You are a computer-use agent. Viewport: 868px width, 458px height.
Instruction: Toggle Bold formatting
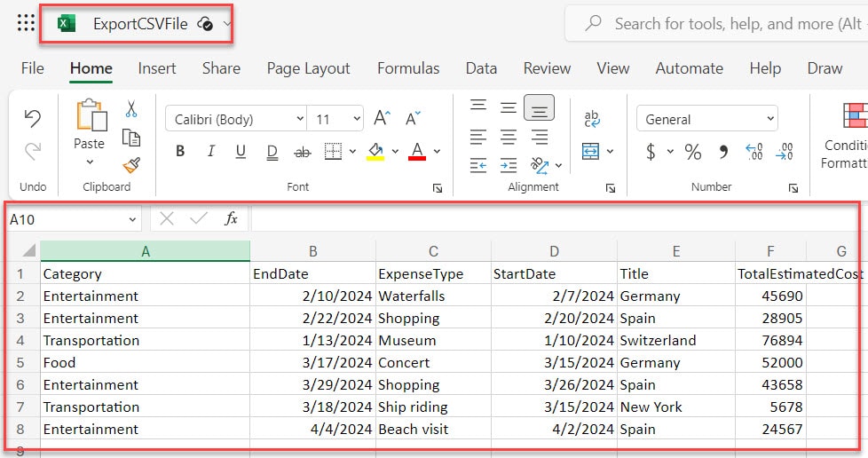180,151
